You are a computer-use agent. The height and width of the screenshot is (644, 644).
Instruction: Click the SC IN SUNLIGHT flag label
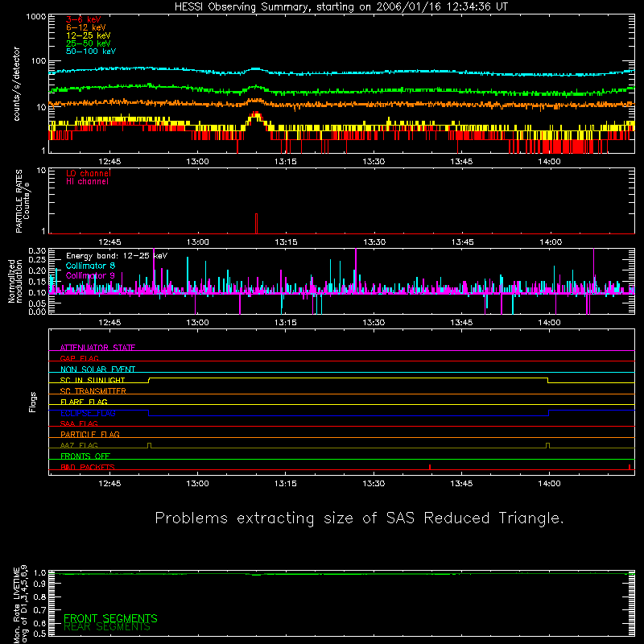93,380
